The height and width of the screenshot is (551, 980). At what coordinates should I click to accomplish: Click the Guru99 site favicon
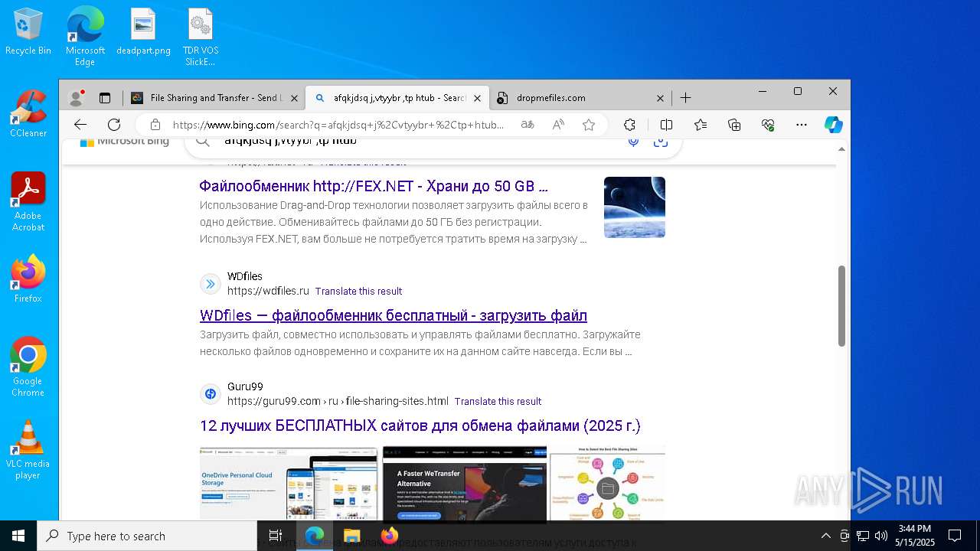click(211, 394)
